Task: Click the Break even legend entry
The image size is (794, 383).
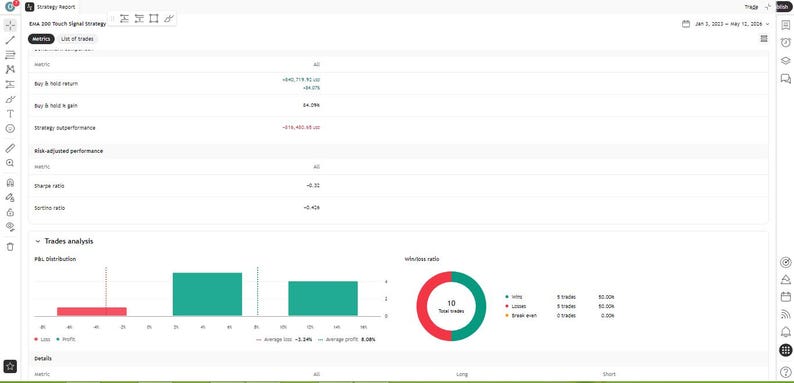Action: [521, 315]
